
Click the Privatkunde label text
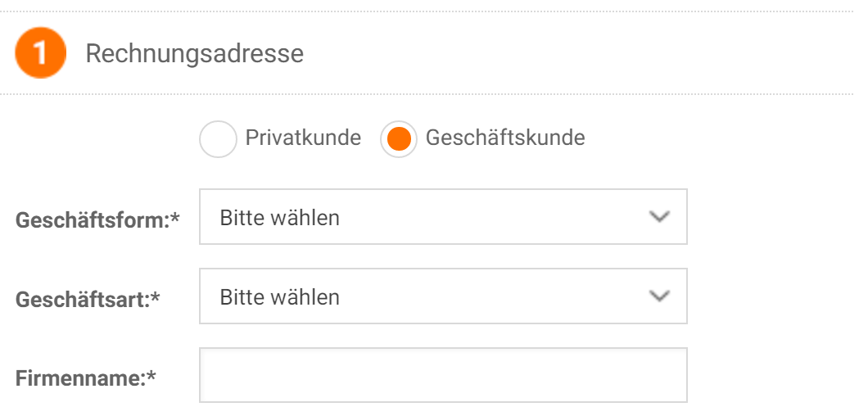coord(303,138)
